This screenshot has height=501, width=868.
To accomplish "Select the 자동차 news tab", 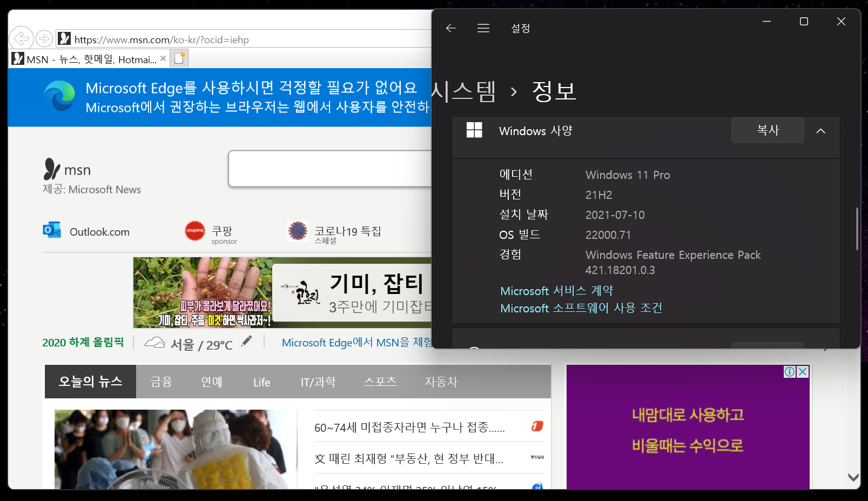I will pos(441,382).
